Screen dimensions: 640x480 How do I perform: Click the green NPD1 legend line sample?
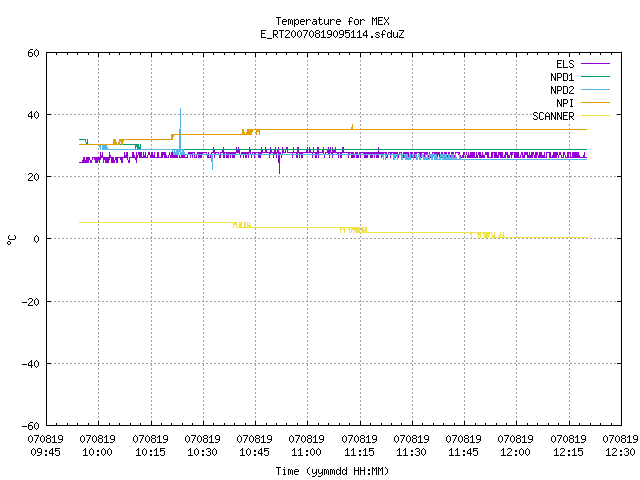tap(595, 76)
